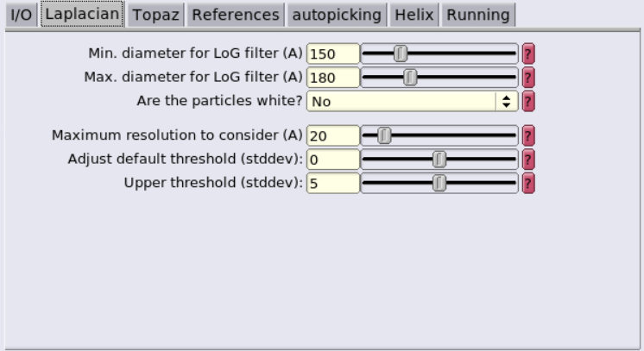Image resolution: width=644 pixels, height=351 pixels.
Task: Select the Helix tab
Action: tap(414, 16)
